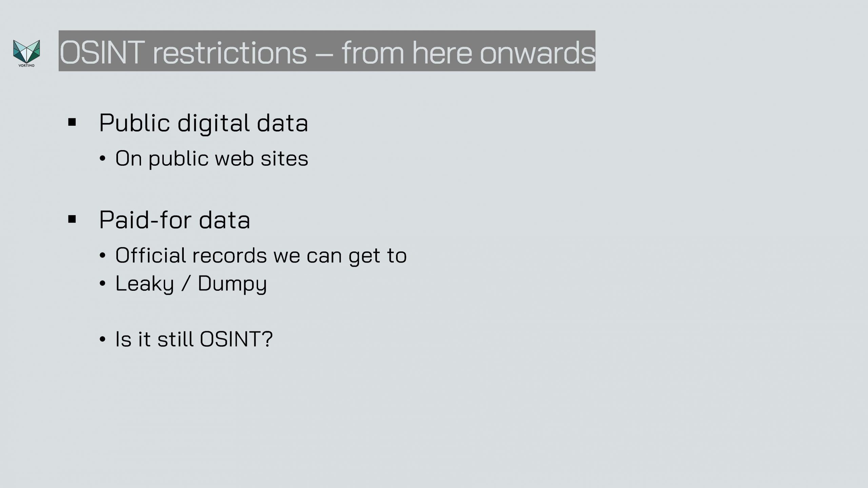868x488 pixels.
Task: Click the word Leaky
Action: point(145,284)
